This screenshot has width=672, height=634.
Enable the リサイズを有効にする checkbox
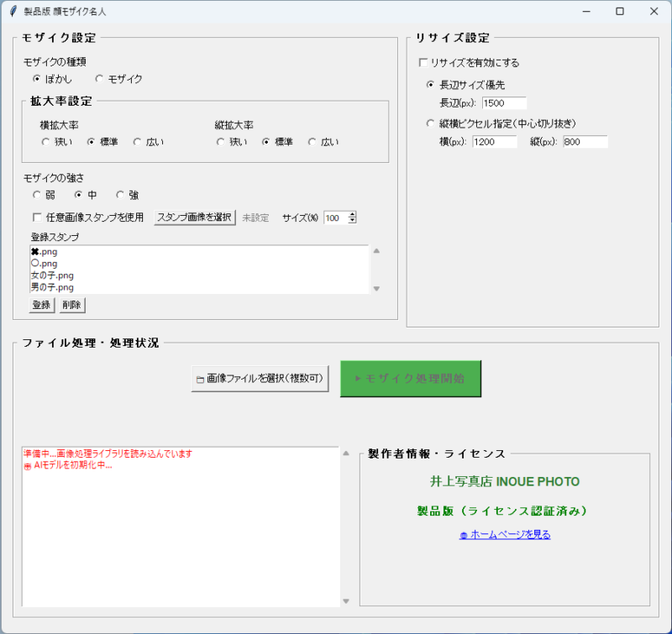(423, 63)
